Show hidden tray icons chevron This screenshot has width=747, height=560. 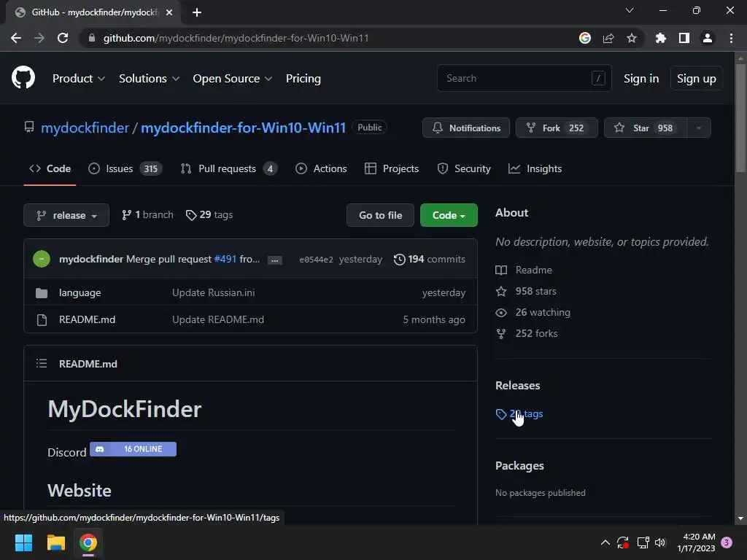tap(605, 542)
